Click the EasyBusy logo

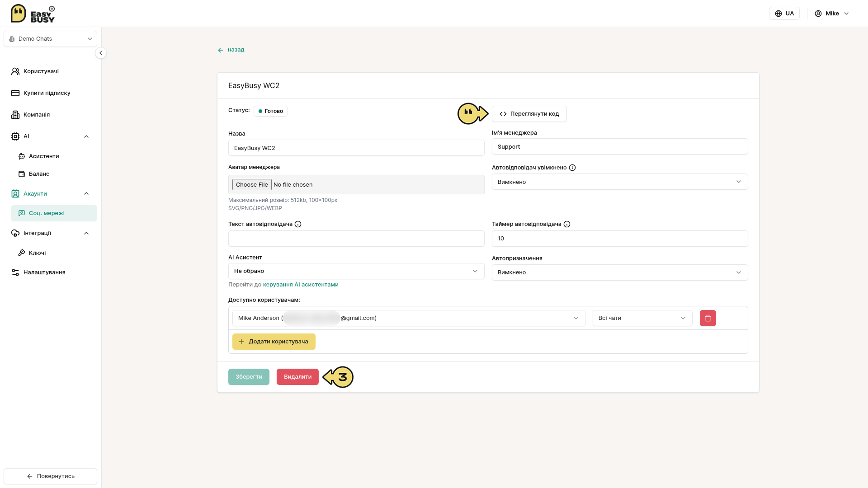pos(33,14)
